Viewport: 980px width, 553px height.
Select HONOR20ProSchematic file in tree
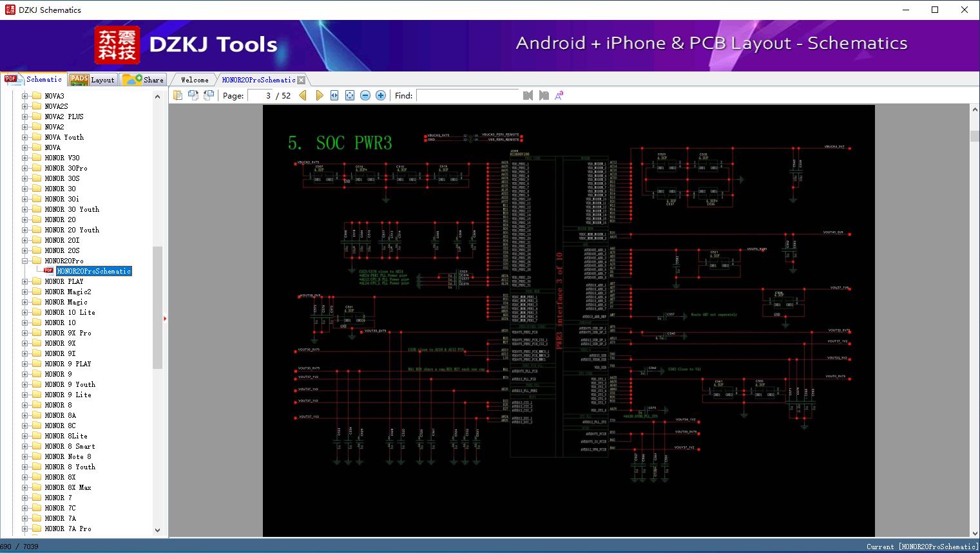94,271
